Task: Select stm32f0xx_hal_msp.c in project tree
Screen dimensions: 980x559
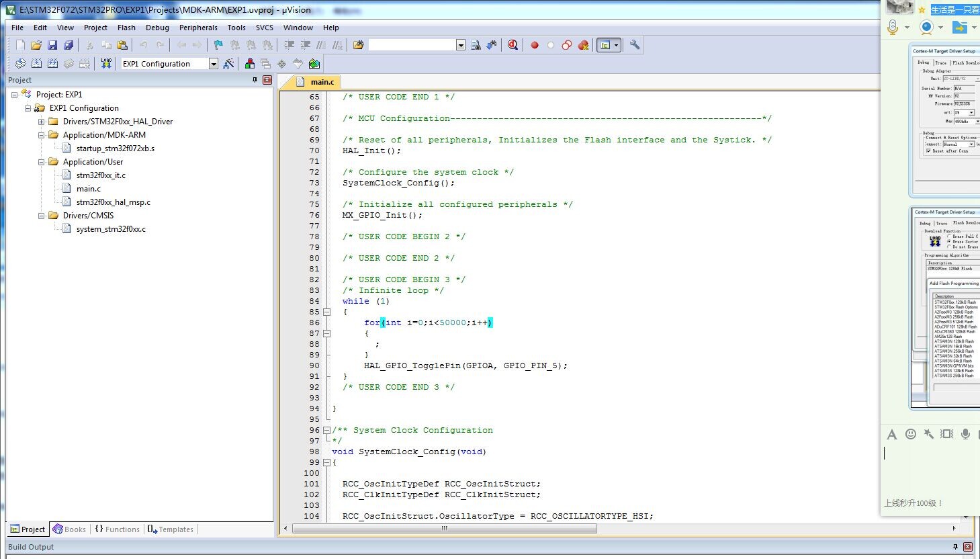Action: (x=113, y=202)
